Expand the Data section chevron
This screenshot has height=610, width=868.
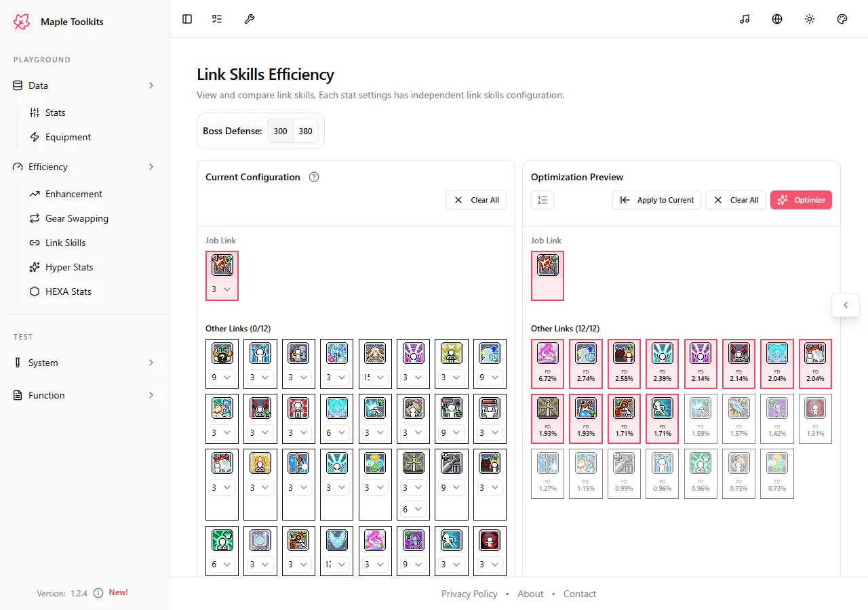(x=151, y=85)
